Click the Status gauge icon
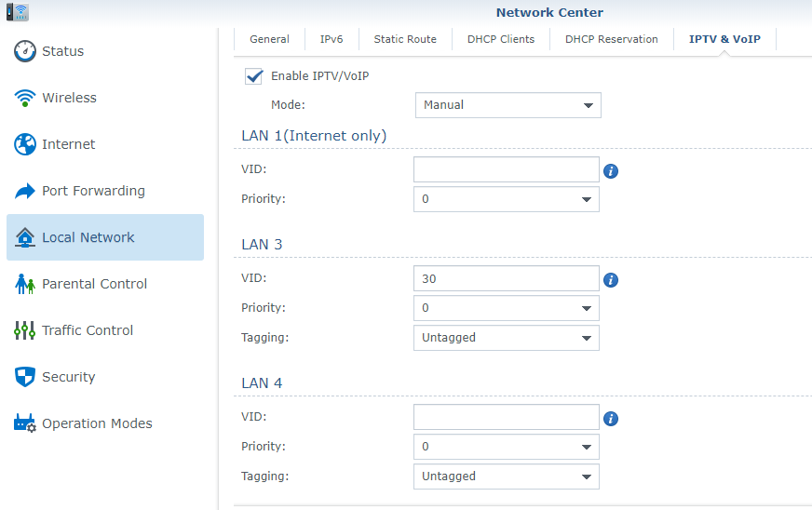This screenshot has width=812, height=510. (x=25, y=51)
